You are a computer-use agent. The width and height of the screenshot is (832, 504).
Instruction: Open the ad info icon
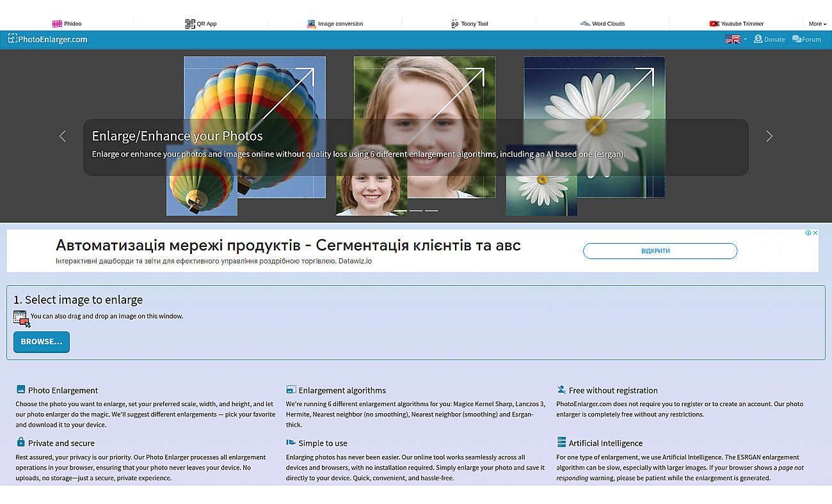click(x=808, y=233)
